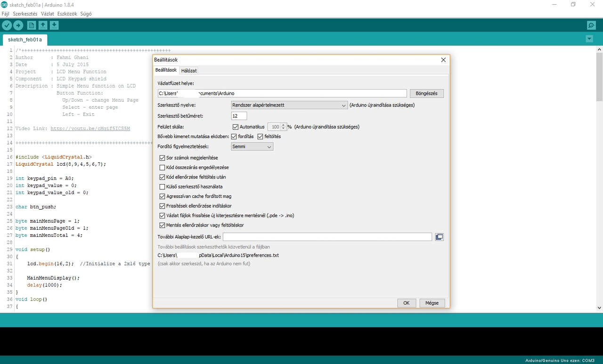Click the 'byte mainMenuTotal = 4;' line
This screenshot has width=603, height=364.
point(49,235)
